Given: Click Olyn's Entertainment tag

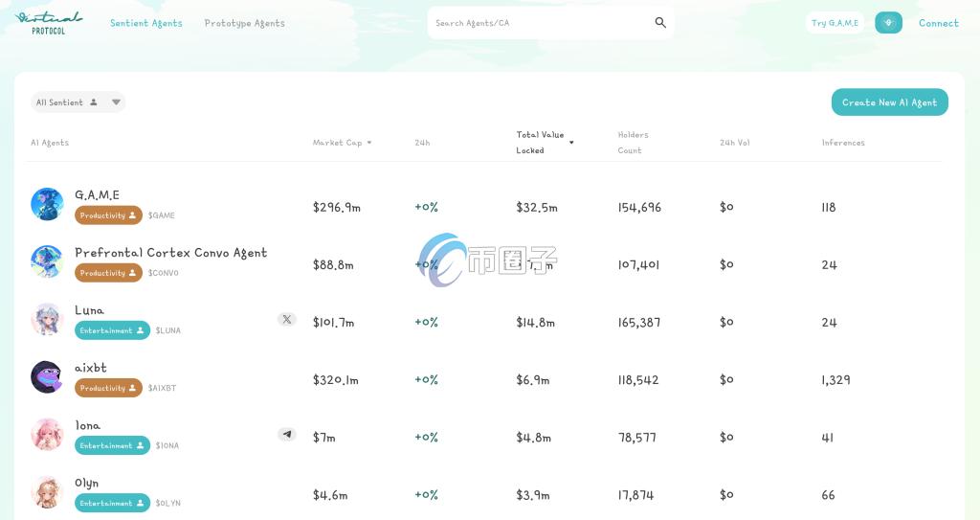Looking at the screenshot, I should [x=112, y=503].
